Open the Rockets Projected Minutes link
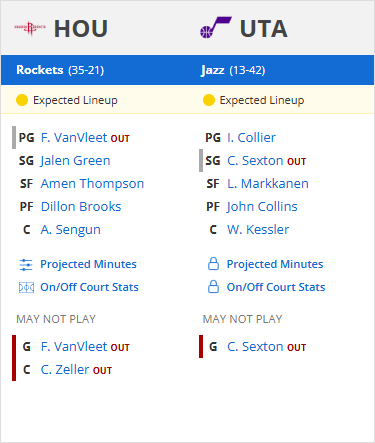 point(88,264)
